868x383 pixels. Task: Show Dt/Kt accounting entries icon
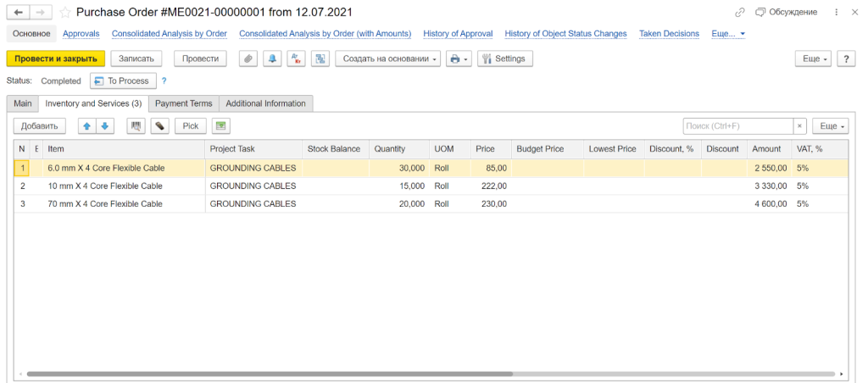click(296, 58)
